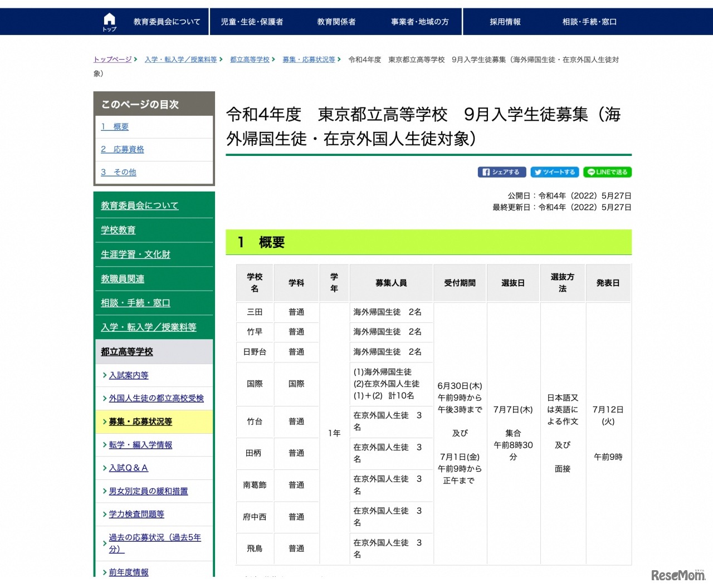Share the page via the Facebook シェアする button
This screenshot has height=588, width=713.
[501, 172]
